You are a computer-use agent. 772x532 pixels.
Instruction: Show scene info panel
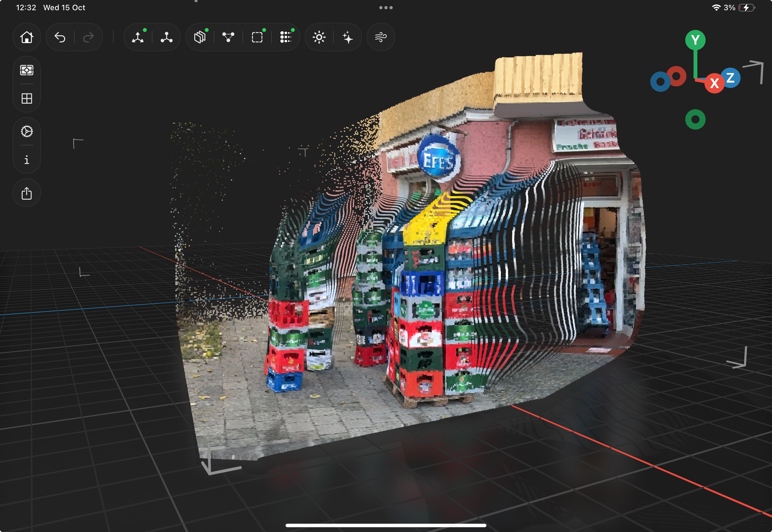coord(27,160)
